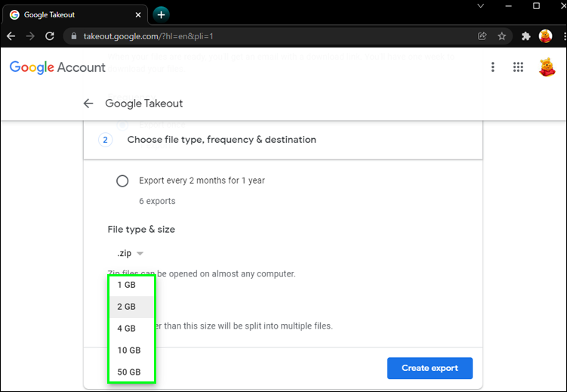Select Export every 2 months for 1 year
Viewport: 567px width, 392px height.
(122, 181)
